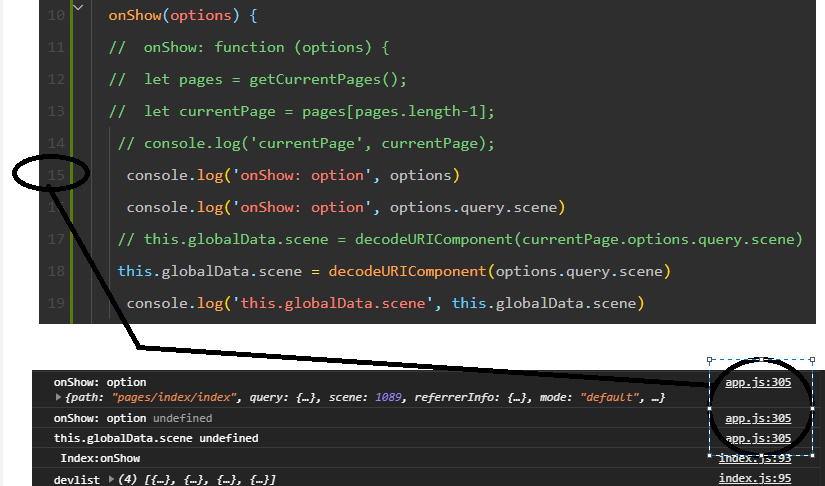Click scene value 1089 in logged object

(388, 397)
